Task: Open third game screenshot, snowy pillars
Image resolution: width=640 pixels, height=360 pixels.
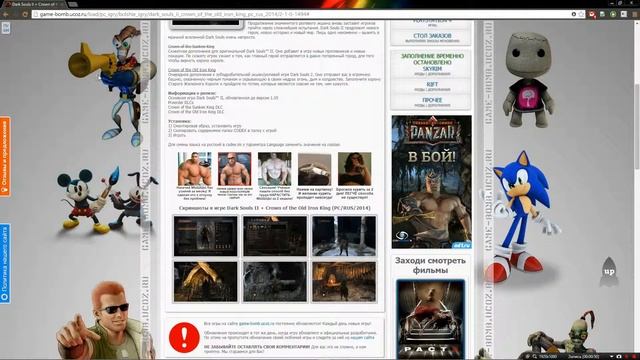Action: pyautogui.click(x=344, y=236)
